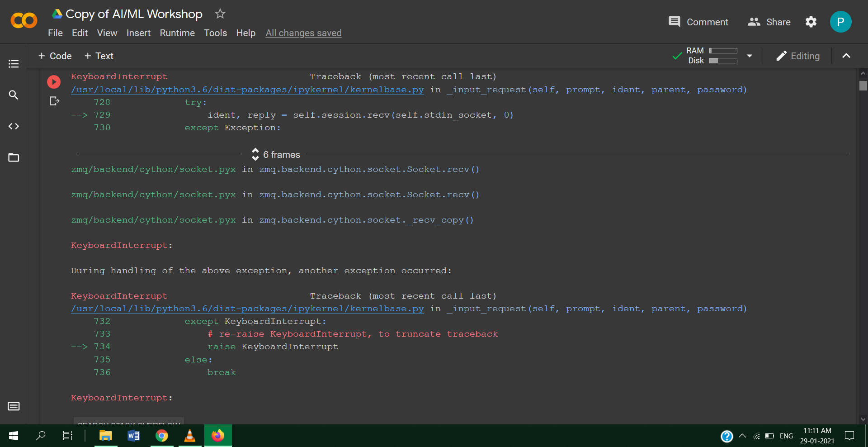The image size is (868, 447).
Task: Open the Files folder icon in sidebar
Action: [x=14, y=157]
